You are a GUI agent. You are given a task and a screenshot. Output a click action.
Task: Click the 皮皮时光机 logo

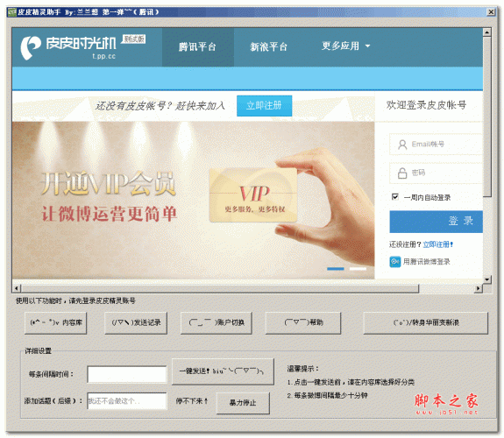click(x=68, y=47)
